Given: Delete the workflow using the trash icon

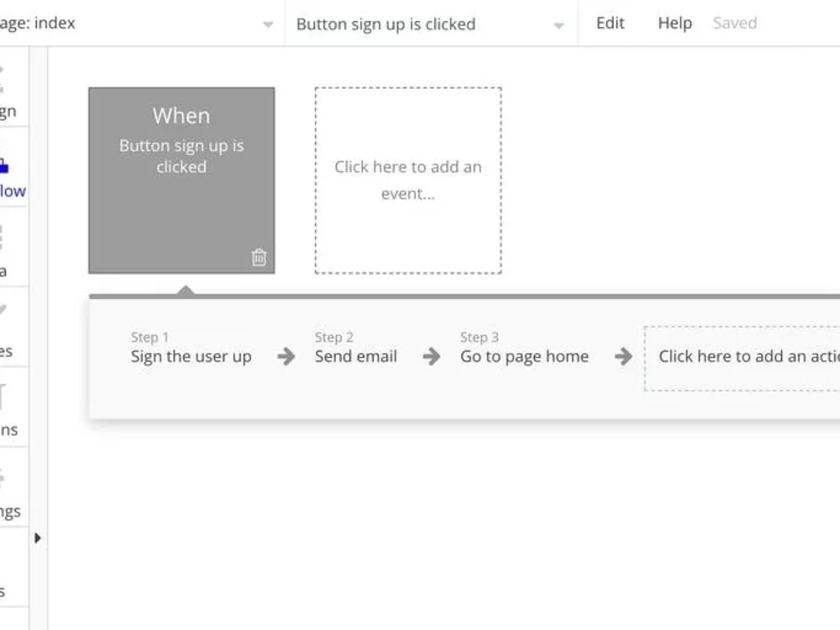Looking at the screenshot, I should point(260,258).
